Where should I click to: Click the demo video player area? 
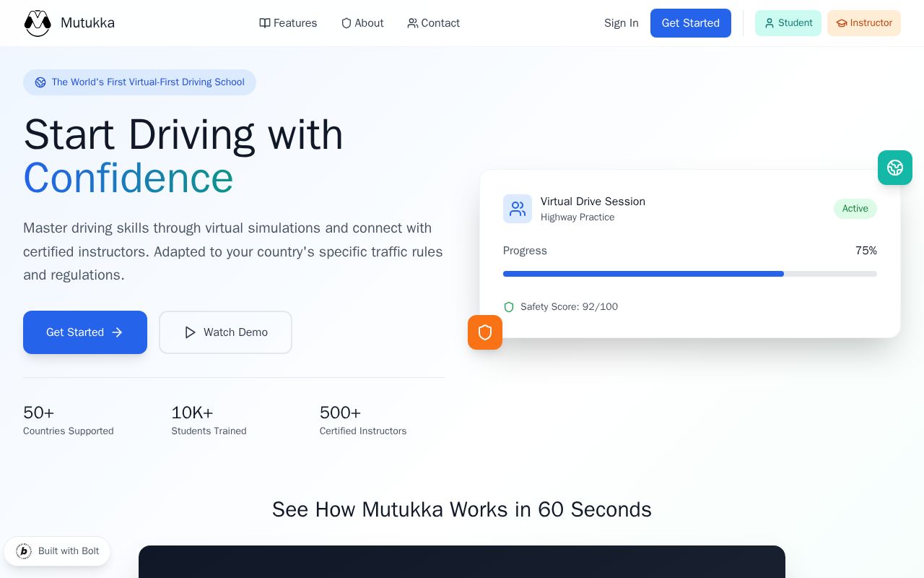(x=462, y=562)
